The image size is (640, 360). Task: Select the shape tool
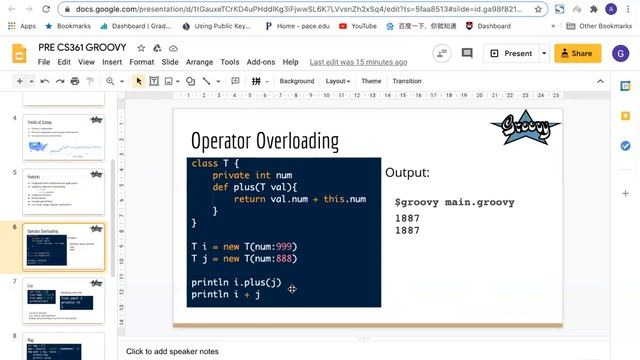(190, 81)
